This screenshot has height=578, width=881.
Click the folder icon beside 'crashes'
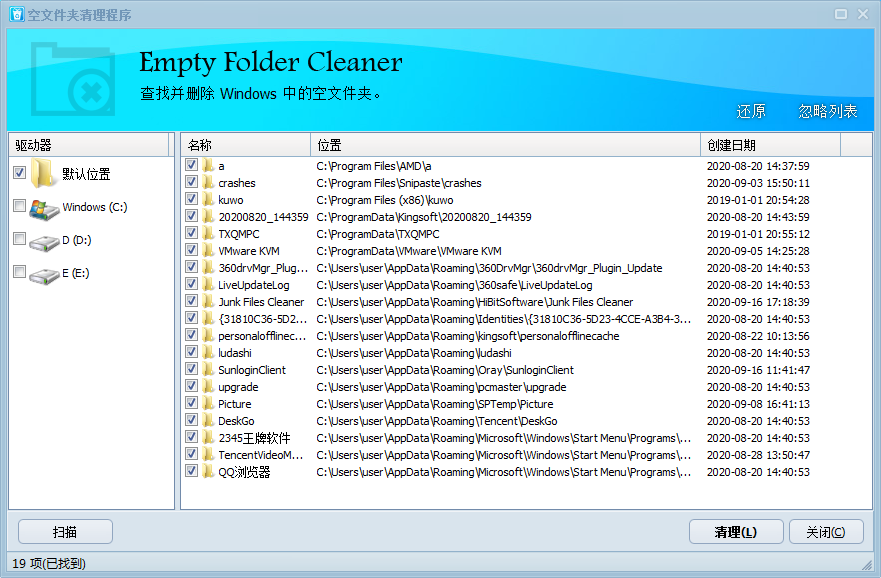pos(209,183)
